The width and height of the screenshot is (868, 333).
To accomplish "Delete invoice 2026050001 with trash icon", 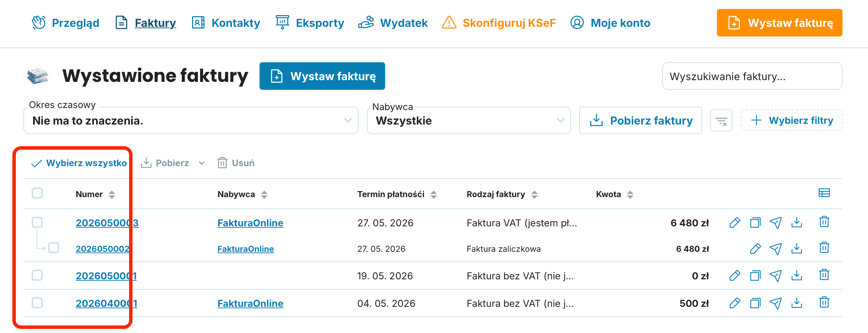I will [824, 275].
